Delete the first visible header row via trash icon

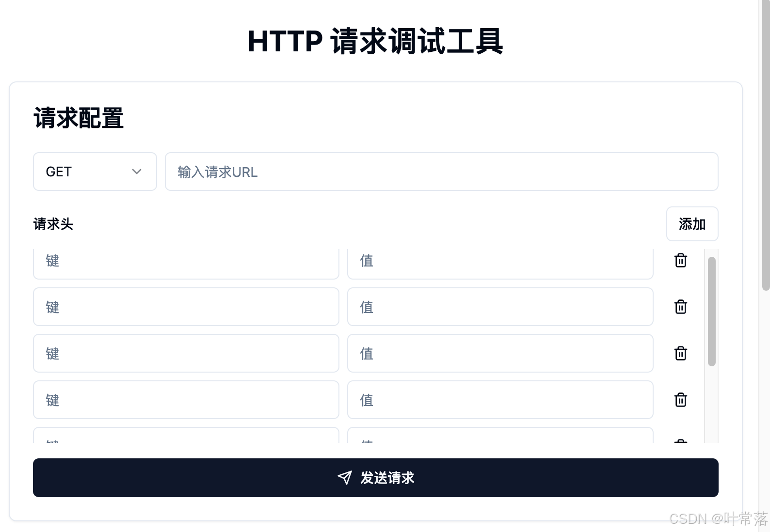point(681,260)
